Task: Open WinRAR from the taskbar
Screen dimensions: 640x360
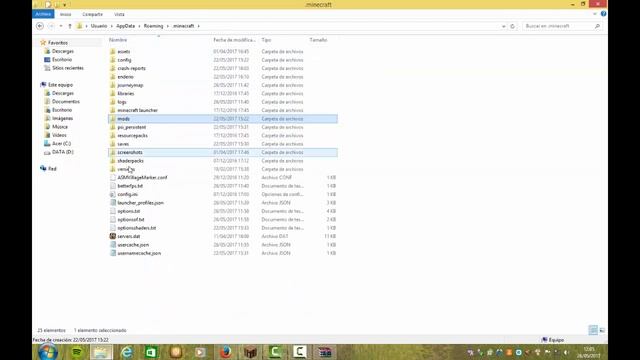Action: tap(325, 352)
